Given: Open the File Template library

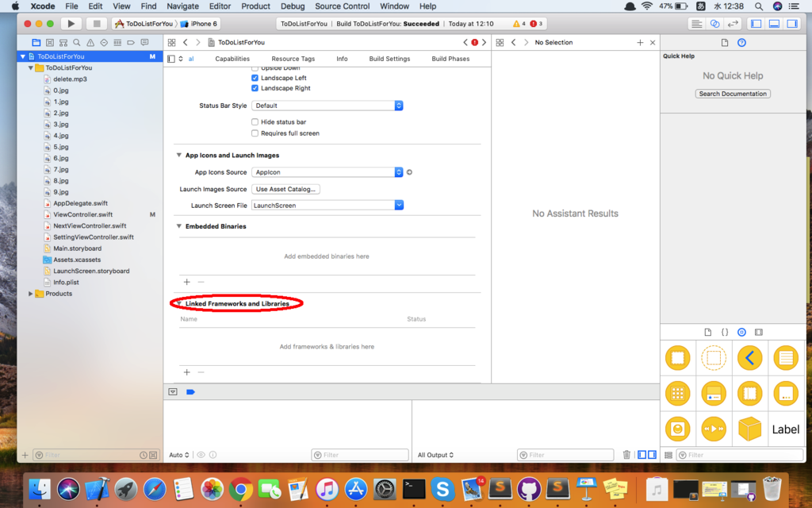Looking at the screenshot, I should click(708, 333).
